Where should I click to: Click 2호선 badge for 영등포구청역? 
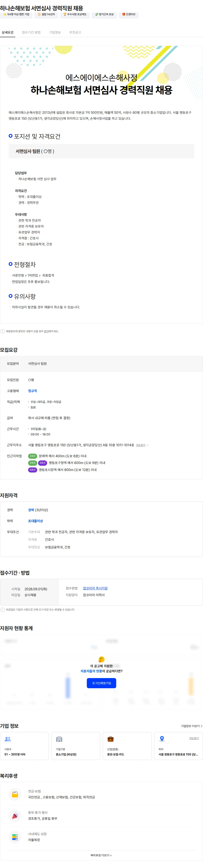click(33, 463)
